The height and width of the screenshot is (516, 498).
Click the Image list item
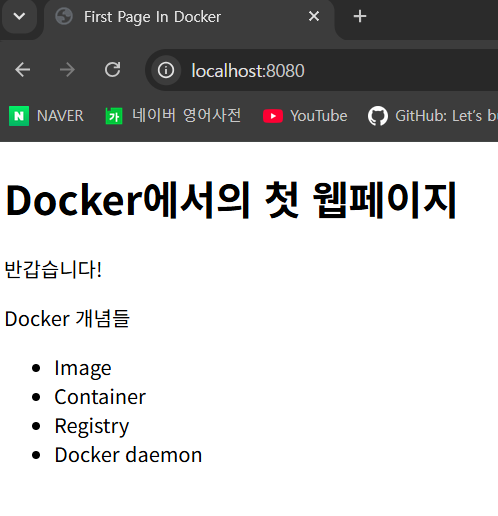click(x=83, y=368)
